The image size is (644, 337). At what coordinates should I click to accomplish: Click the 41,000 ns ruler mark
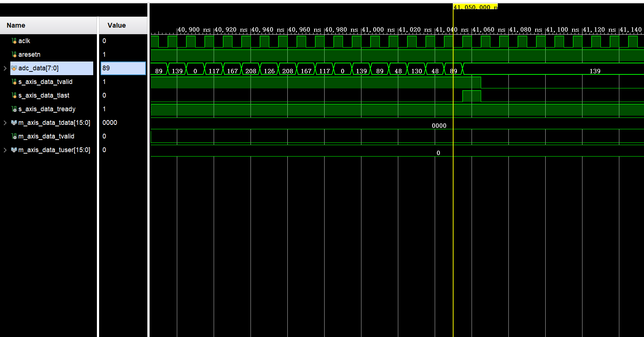click(x=378, y=29)
